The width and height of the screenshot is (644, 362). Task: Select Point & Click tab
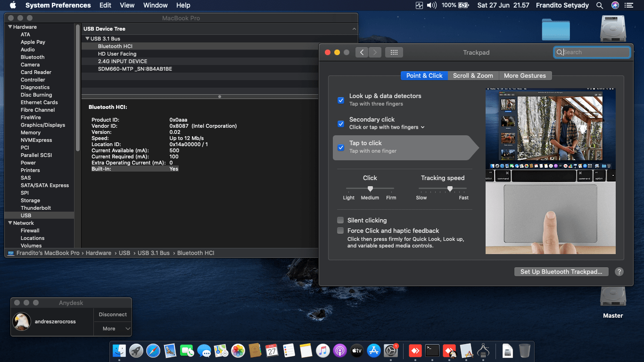click(424, 75)
